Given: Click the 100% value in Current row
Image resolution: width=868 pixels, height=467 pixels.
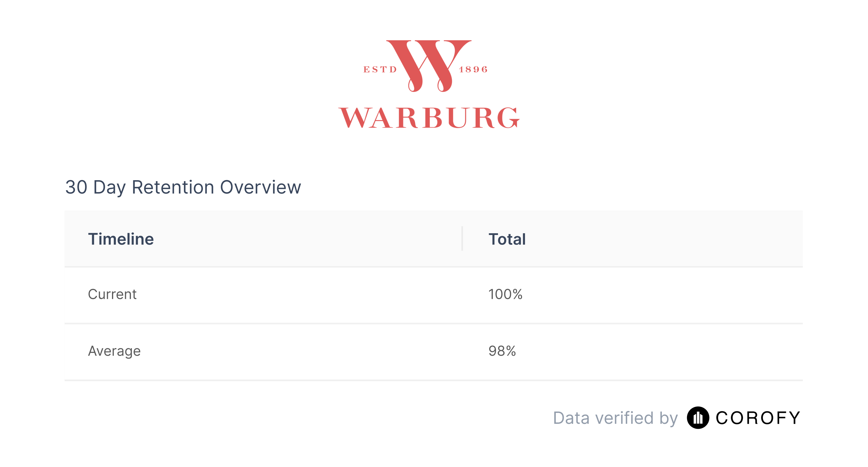Looking at the screenshot, I should click(x=505, y=294).
